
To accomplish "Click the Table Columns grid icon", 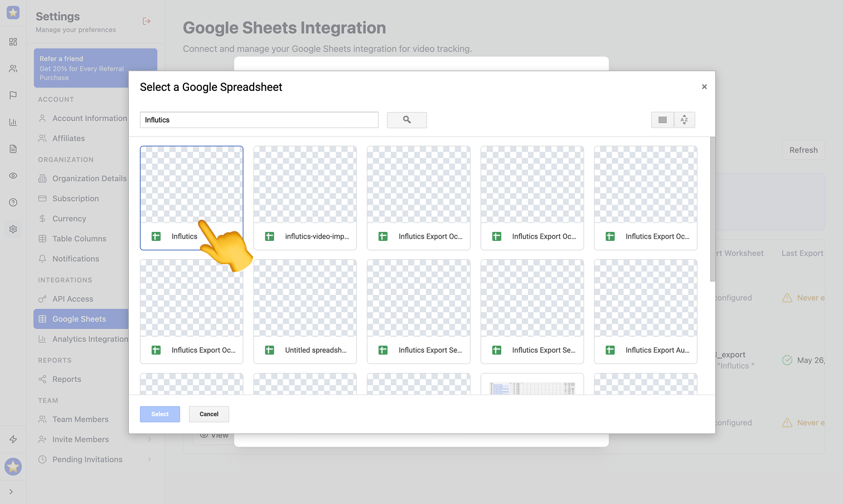I will tap(42, 239).
